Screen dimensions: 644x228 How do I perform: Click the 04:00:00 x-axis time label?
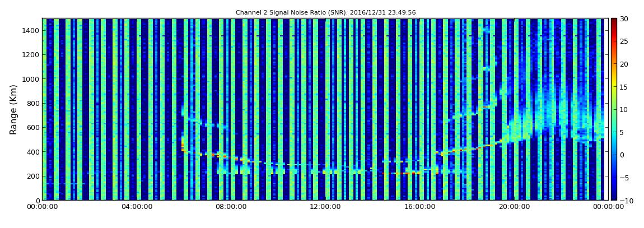[137, 207]
